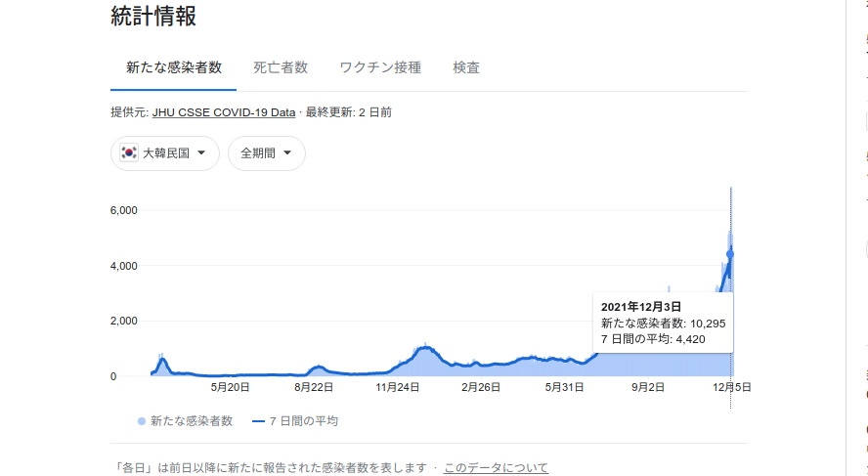Image resolution: width=868 pixels, height=476 pixels.
Task: Click the 4,000 y-axis label
Action: click(x=124, y=266)
